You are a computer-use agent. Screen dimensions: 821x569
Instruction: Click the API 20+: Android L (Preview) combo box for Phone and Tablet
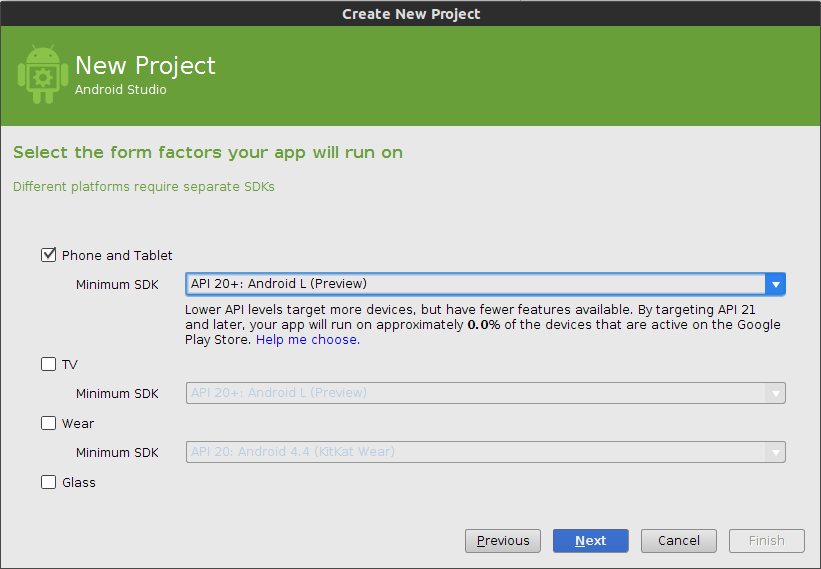point(485,284)
